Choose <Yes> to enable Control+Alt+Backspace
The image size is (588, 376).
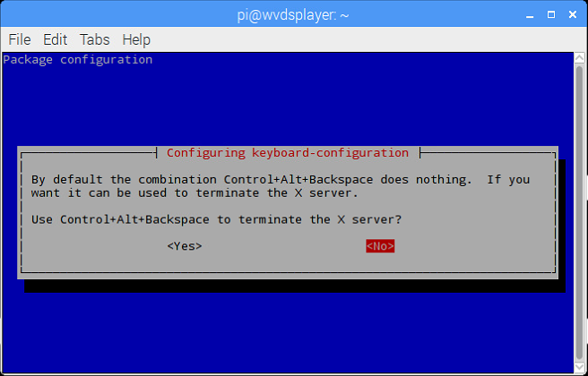click(x=185, y=246)
